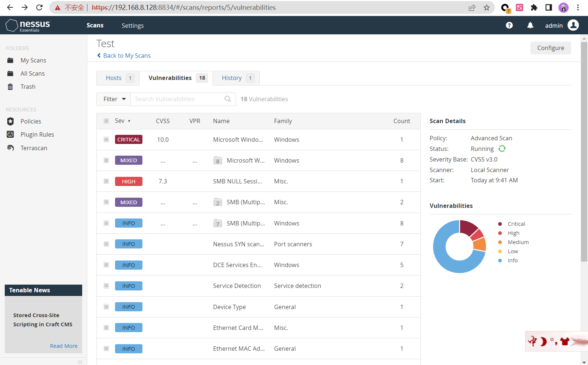Viewport: 588px width, 365px height.
Task: Click the not-secure warning icon
Action: click(x=58, y=8)
